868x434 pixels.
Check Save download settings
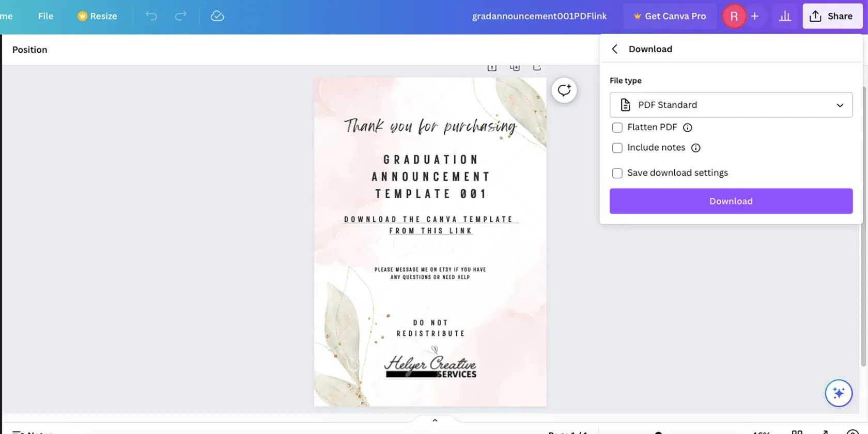(617, 173)
